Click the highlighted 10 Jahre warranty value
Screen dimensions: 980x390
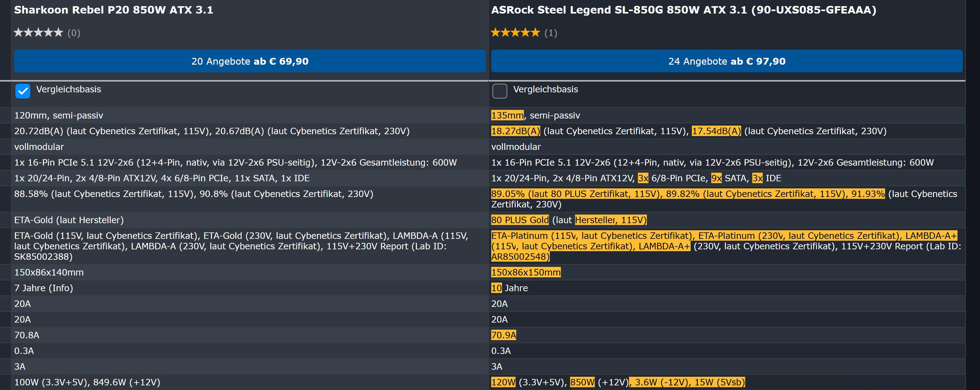point(496,288)
